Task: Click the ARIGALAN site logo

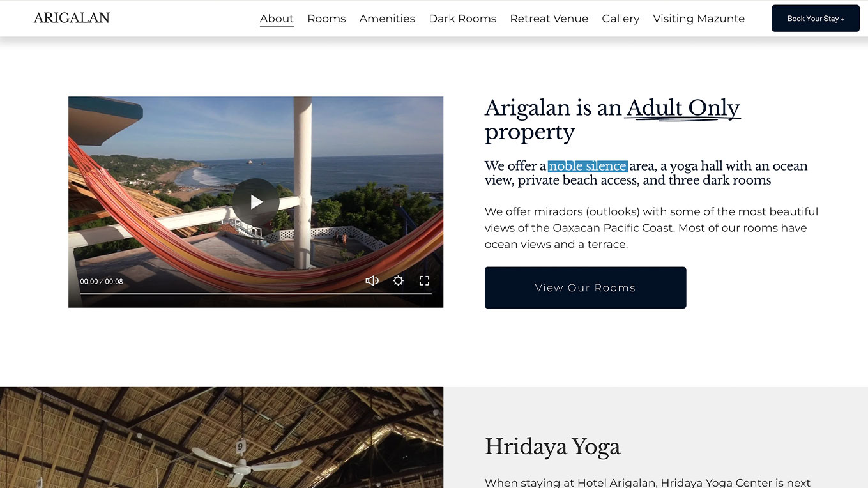Action: [72, 18]
